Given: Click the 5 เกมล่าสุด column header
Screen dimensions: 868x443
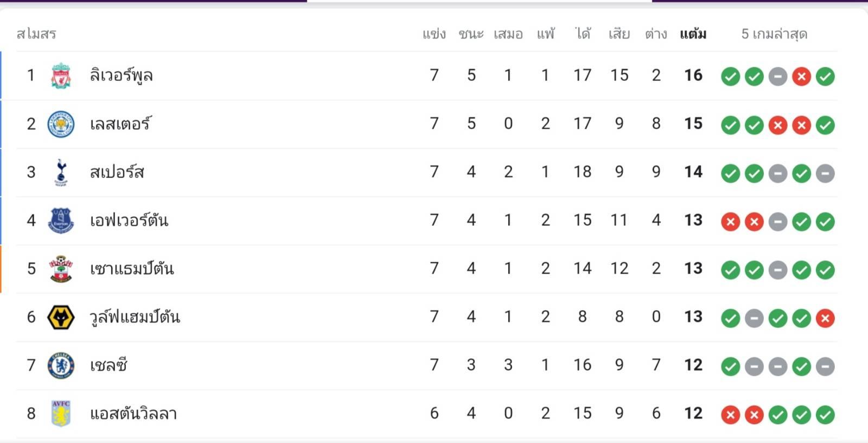Looking at the screenshot, I should (774, 34).
